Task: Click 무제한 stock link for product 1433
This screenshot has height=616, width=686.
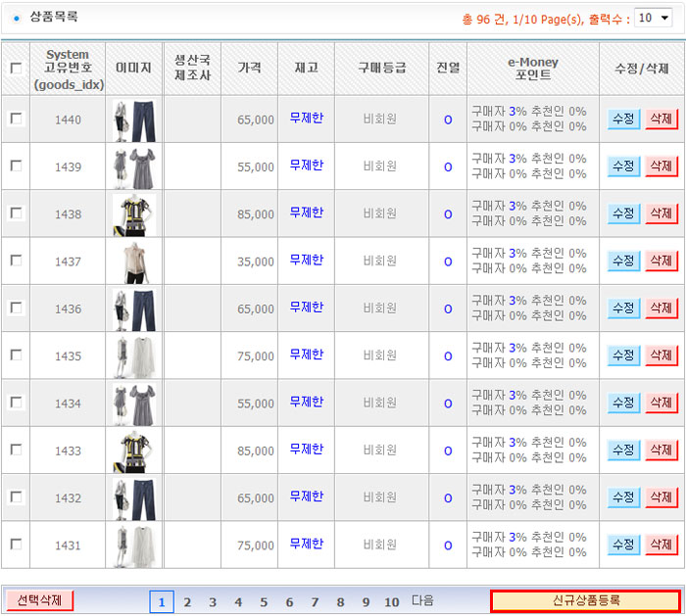Action: coord(306,449)
